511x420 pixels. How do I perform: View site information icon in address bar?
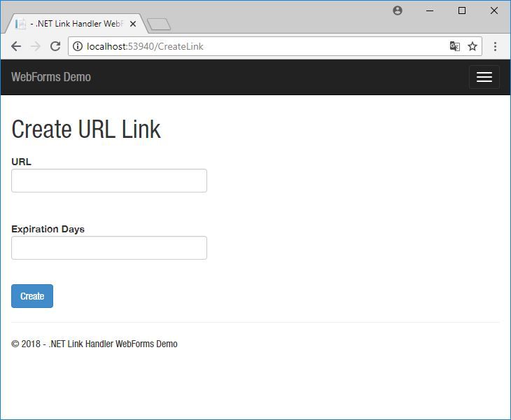point(78,46)
